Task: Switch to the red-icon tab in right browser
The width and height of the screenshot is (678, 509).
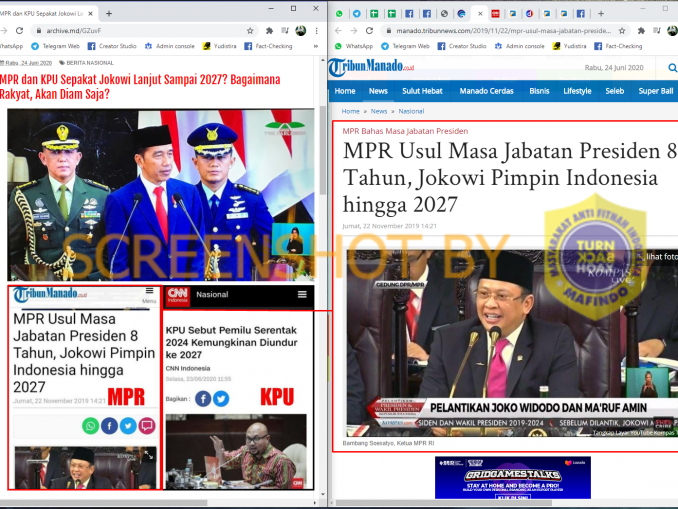Action: click(496, 14)
